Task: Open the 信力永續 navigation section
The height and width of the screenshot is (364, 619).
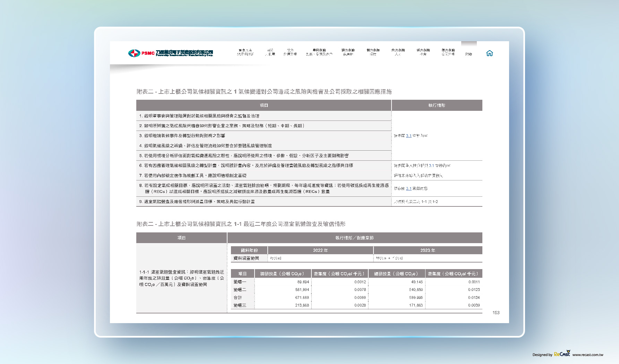Action: (x=373, y=52)
